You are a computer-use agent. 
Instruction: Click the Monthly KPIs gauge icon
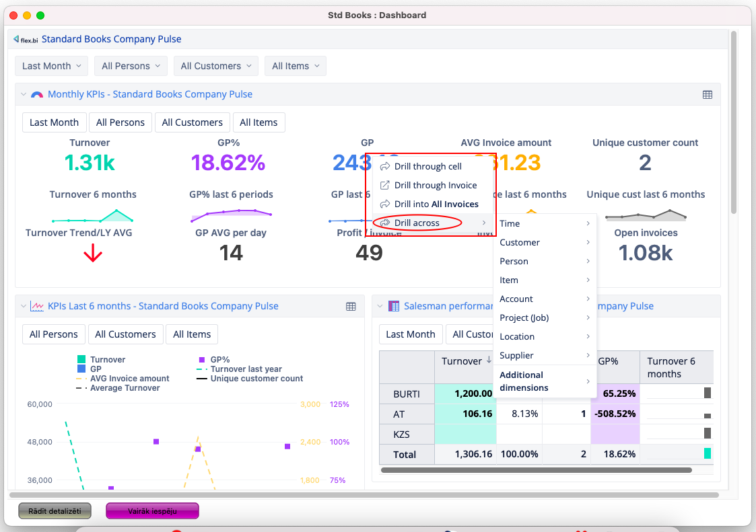[37, 95]
